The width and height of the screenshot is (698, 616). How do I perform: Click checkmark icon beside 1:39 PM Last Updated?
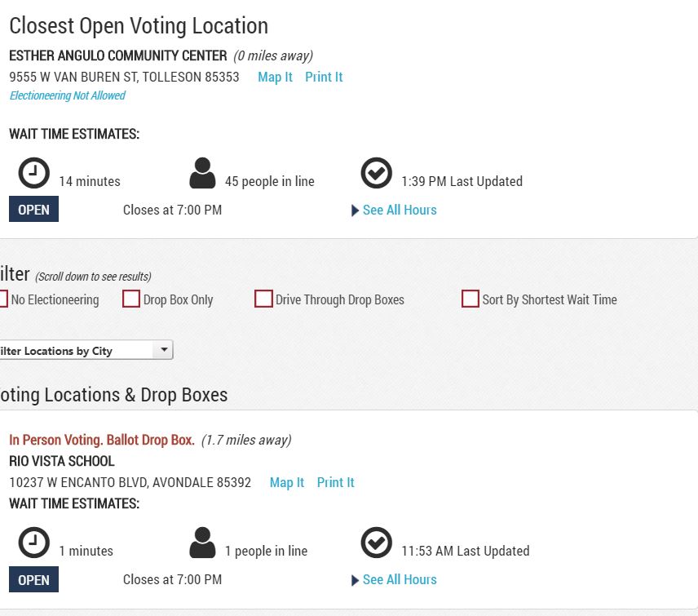[377, 173]
